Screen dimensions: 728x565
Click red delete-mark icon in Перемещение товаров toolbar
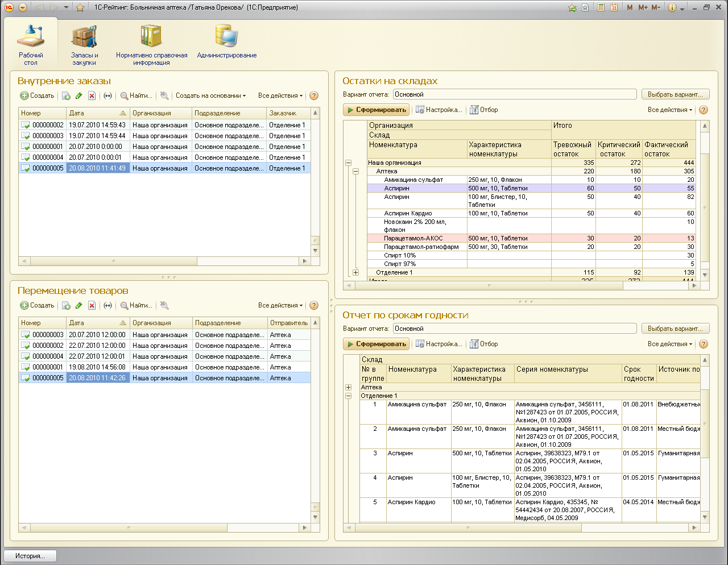[92, 306]
